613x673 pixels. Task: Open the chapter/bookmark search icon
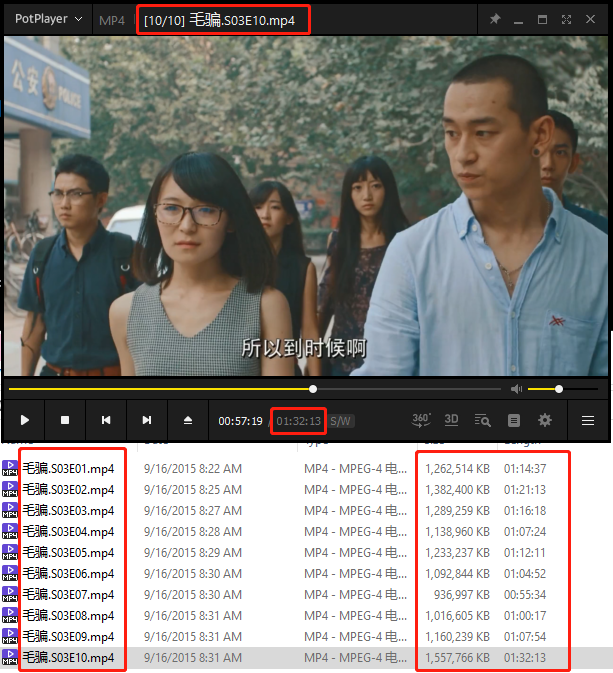point(483,420)
